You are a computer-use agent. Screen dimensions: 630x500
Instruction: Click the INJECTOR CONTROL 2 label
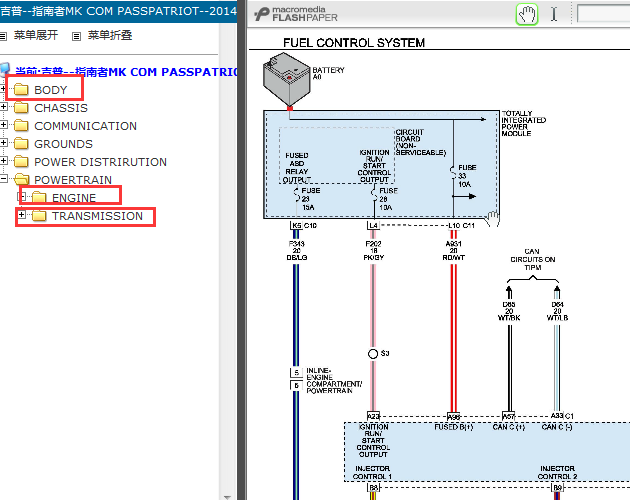point(557,473)
